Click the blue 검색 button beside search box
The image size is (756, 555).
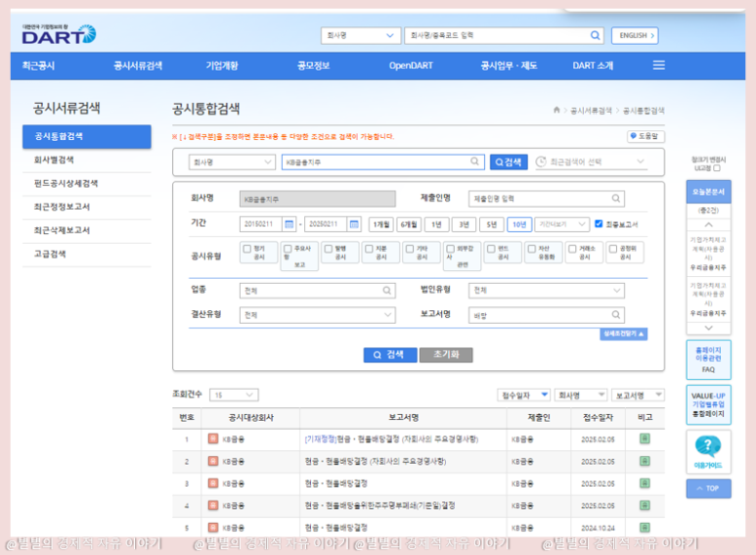pyautogui.click(x=509, y=162)
